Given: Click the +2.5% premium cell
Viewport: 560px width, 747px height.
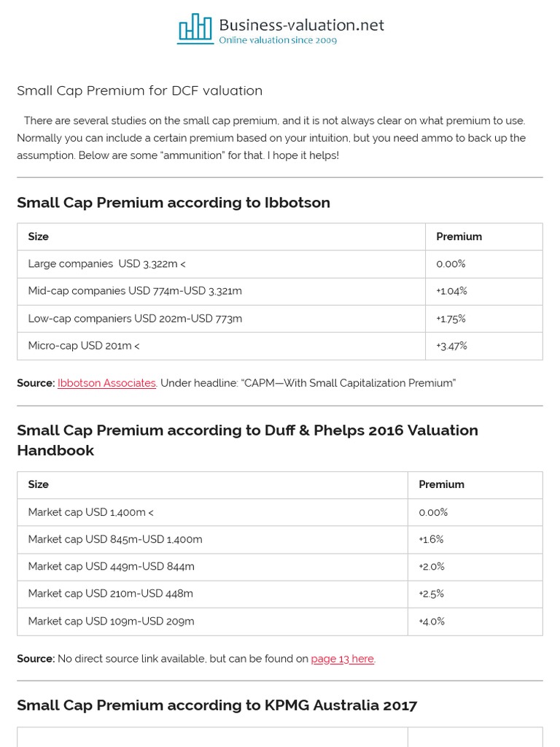Looking at the screenshot, I should 431,594.
